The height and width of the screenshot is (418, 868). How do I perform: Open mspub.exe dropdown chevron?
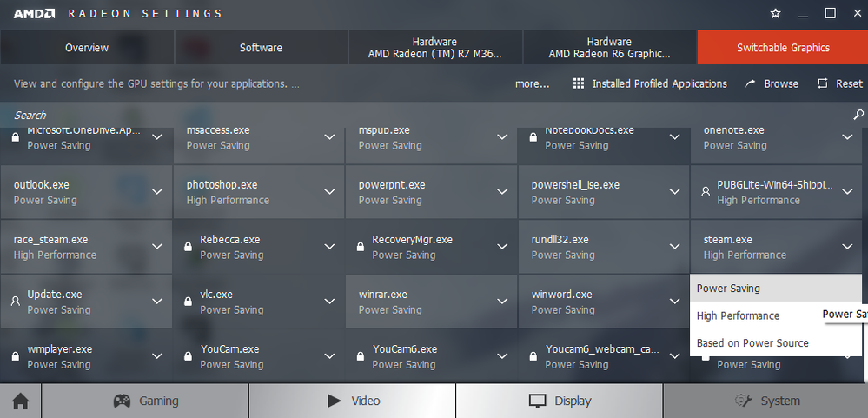point(503,136)
